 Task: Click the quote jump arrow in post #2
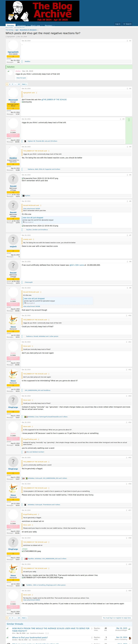point(37,93)
